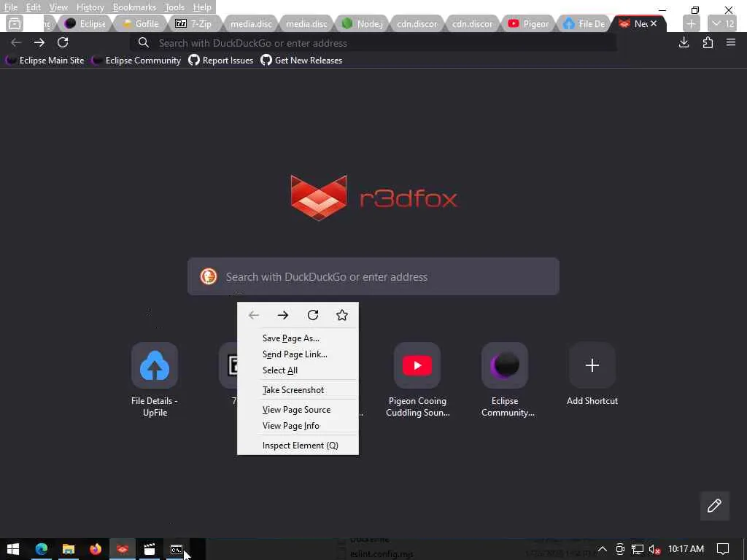Switch to the Pigeon YouTube tab

[x=528, y=24]
